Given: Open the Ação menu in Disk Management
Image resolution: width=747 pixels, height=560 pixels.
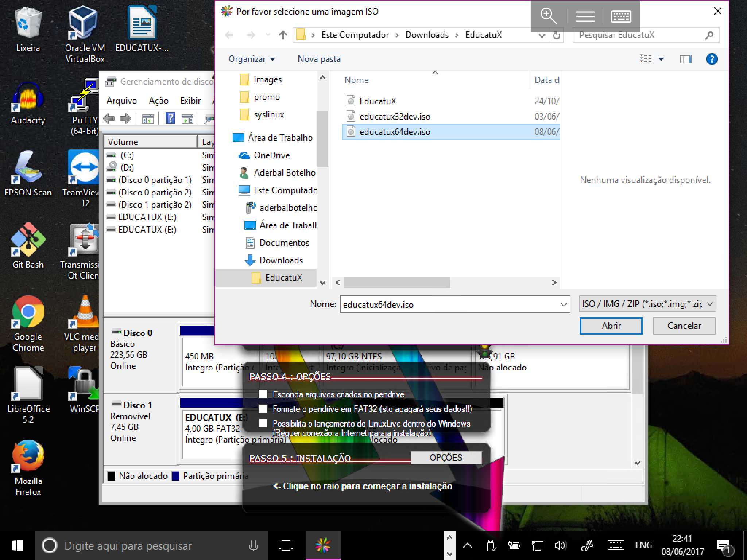Looking at the screenshot, I should (159, 101).
